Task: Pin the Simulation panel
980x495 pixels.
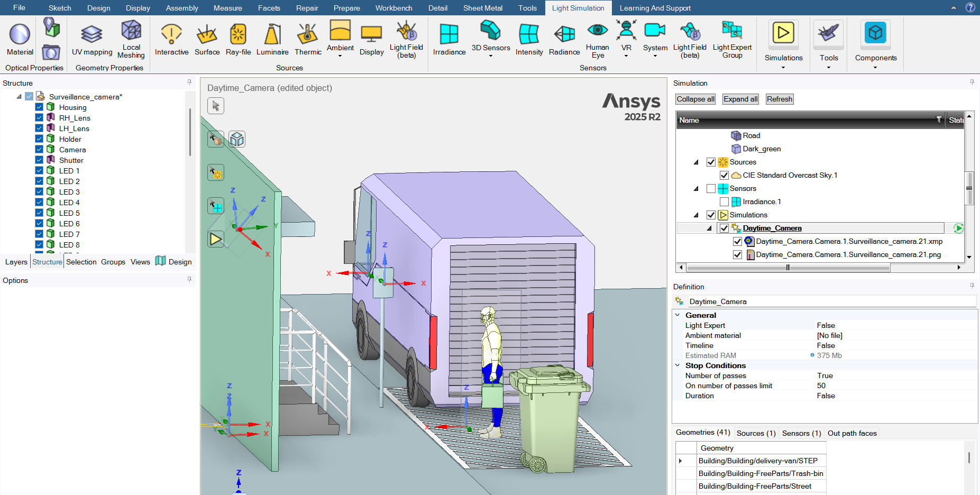Action: tap(972, 82)
